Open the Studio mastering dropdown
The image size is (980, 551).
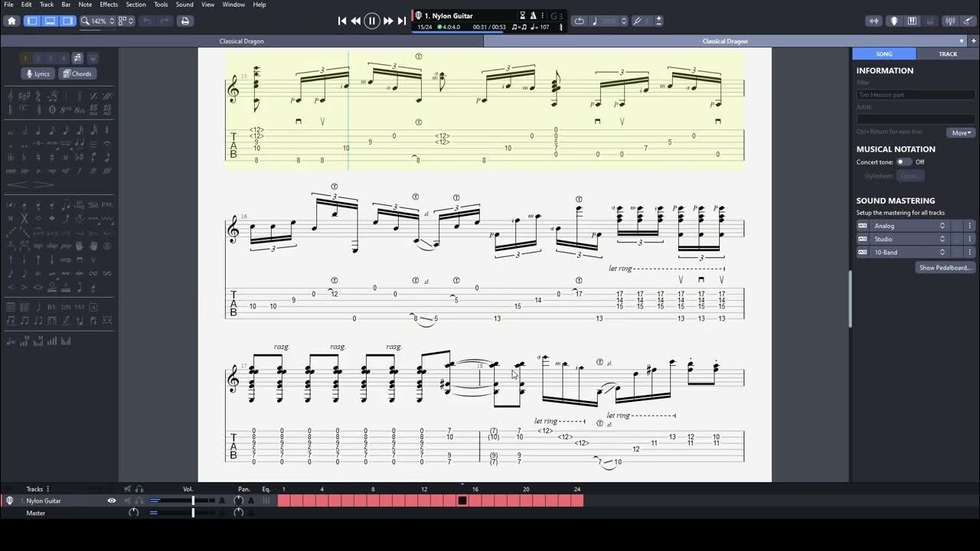tap(910, 239)
